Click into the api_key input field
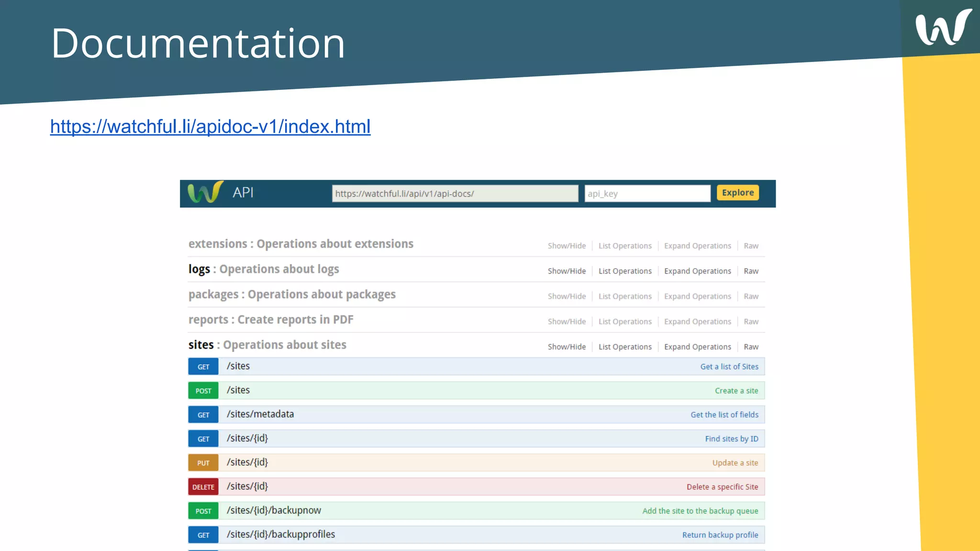Viewport: 980px width, 551px height. (647, 194)
